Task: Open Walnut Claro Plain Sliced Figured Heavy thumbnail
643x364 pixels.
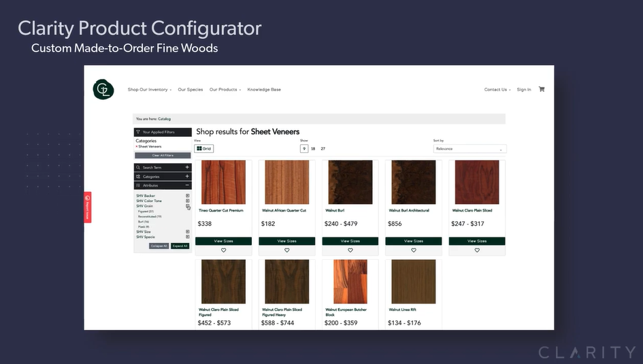Action: click(287, 282)
